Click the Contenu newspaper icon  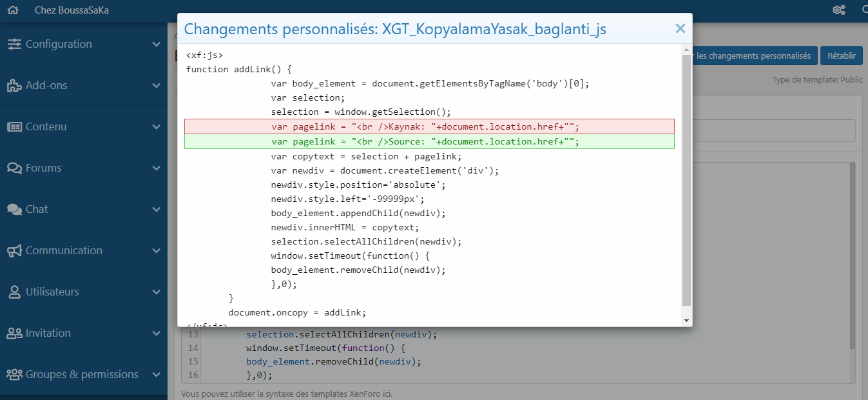coord(14,126)
